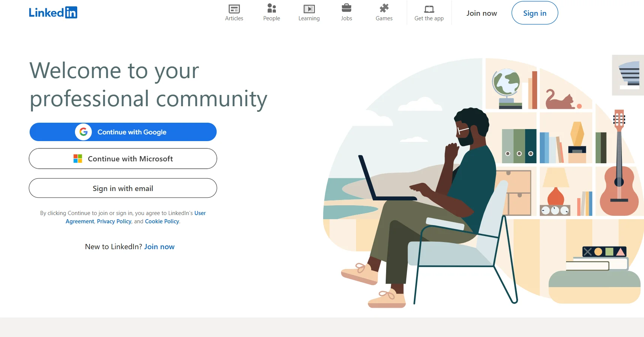Click the outlined Sign in button
644x337 pixels.
(535, 13)
